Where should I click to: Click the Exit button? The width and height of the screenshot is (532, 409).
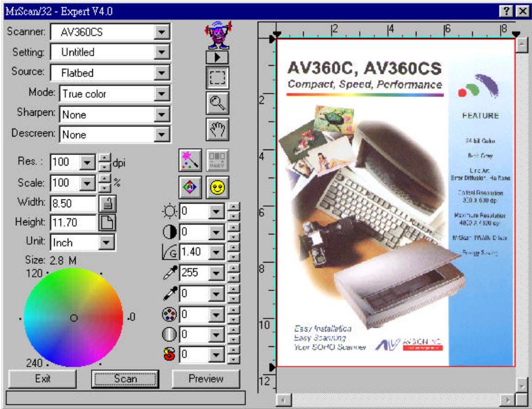(42, 378)
